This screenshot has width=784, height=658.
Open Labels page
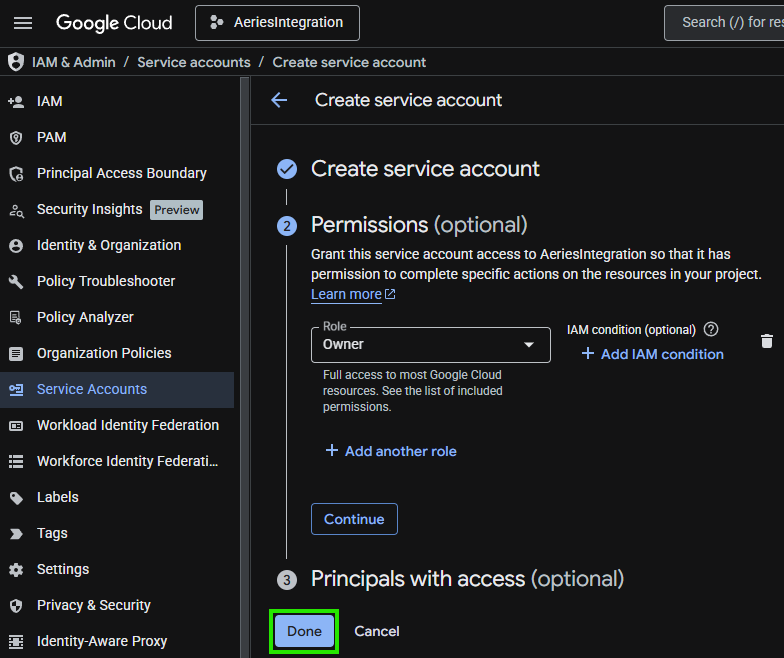click(117, 497)
